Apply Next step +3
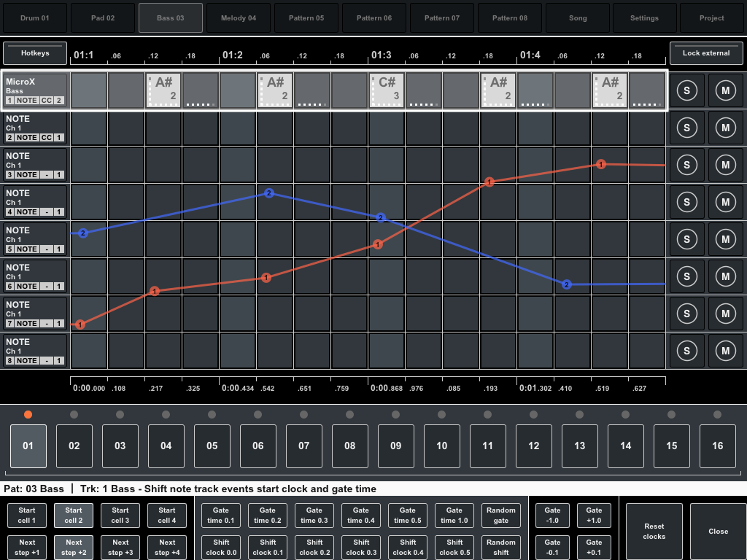Screen dimensions: 747x560 pyautogui.click(x=120, y=548)
